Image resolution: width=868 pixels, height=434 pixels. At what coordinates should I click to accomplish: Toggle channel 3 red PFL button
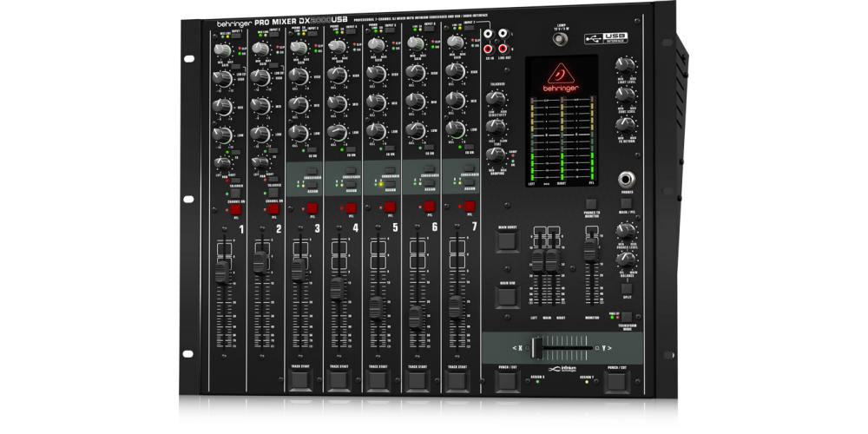312,208
